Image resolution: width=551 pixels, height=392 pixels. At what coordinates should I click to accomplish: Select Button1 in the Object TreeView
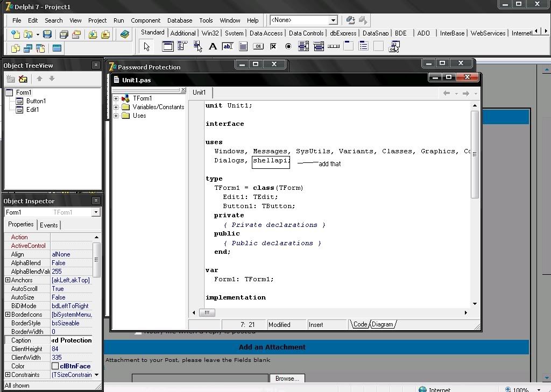click(x=36, y=101)
